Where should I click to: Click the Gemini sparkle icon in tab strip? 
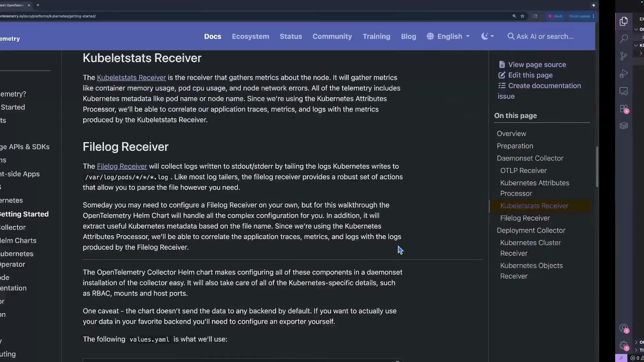593,5
